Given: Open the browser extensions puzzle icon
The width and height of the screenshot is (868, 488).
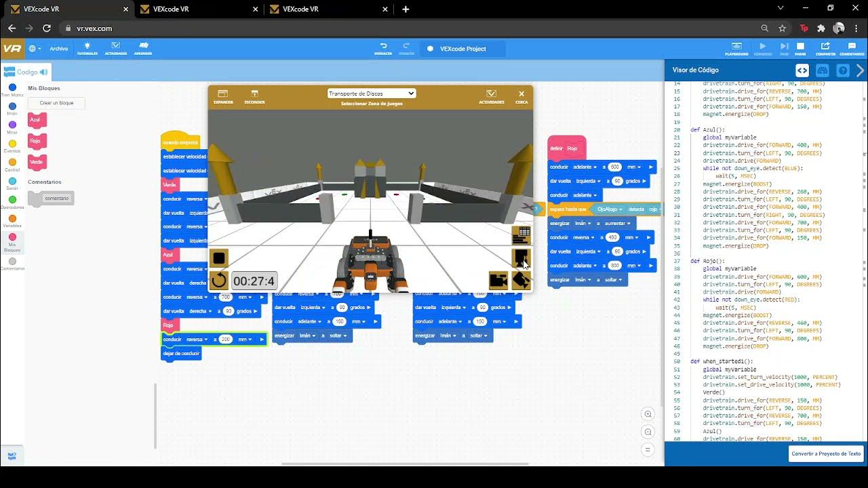Looking at the screenshot, I should point(821,28).
